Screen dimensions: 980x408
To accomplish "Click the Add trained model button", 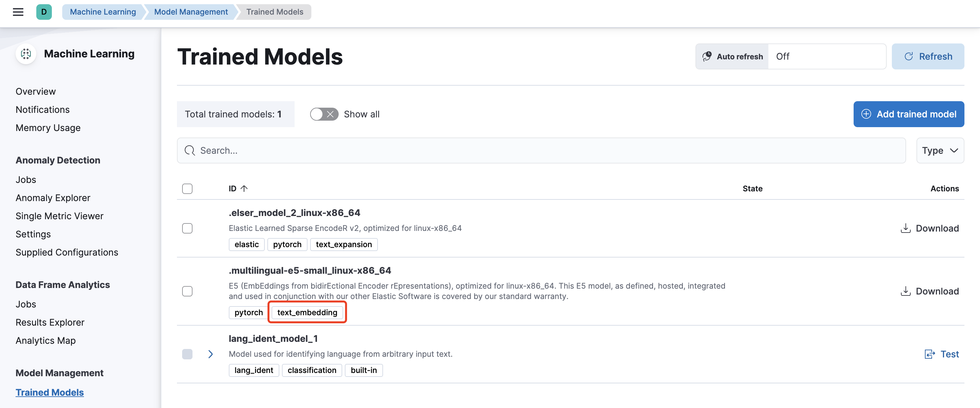I will point(908,114).
